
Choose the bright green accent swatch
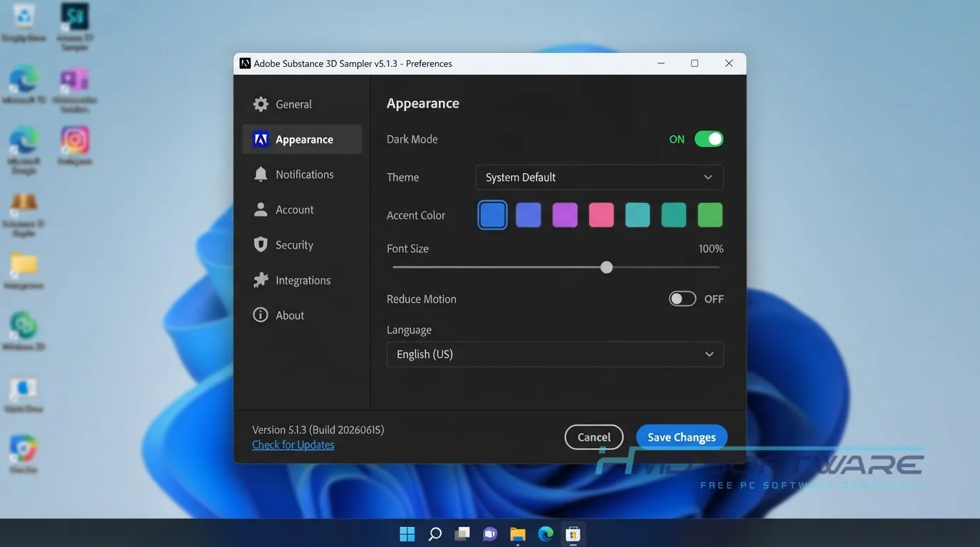(710, 215)
